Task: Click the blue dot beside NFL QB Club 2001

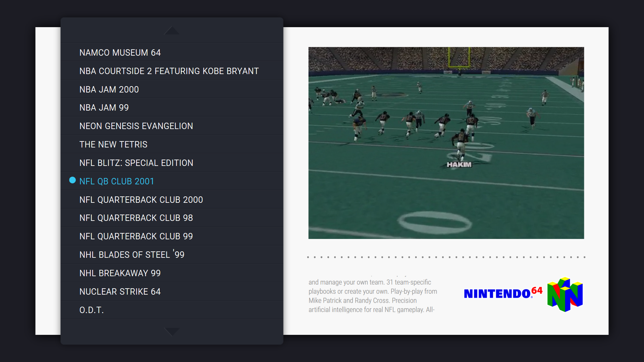Action: (72, 180)
